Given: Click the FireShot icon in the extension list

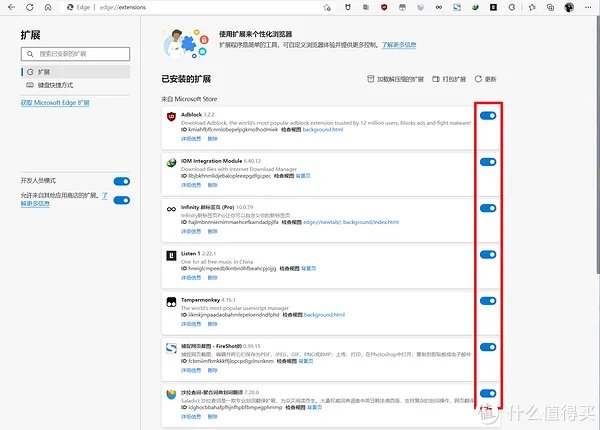Looking at the screenshot, I should pyautogui.click(x=171, y=348).
